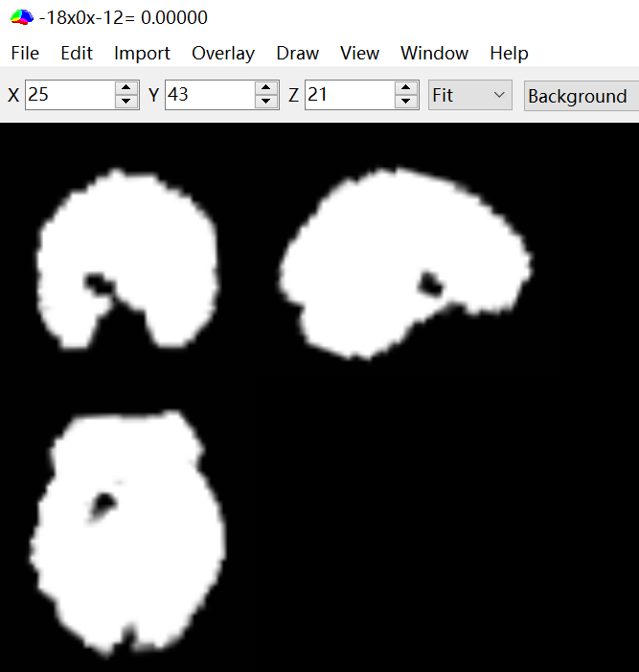Click the coronal brain slice view

tap(127, 259)
